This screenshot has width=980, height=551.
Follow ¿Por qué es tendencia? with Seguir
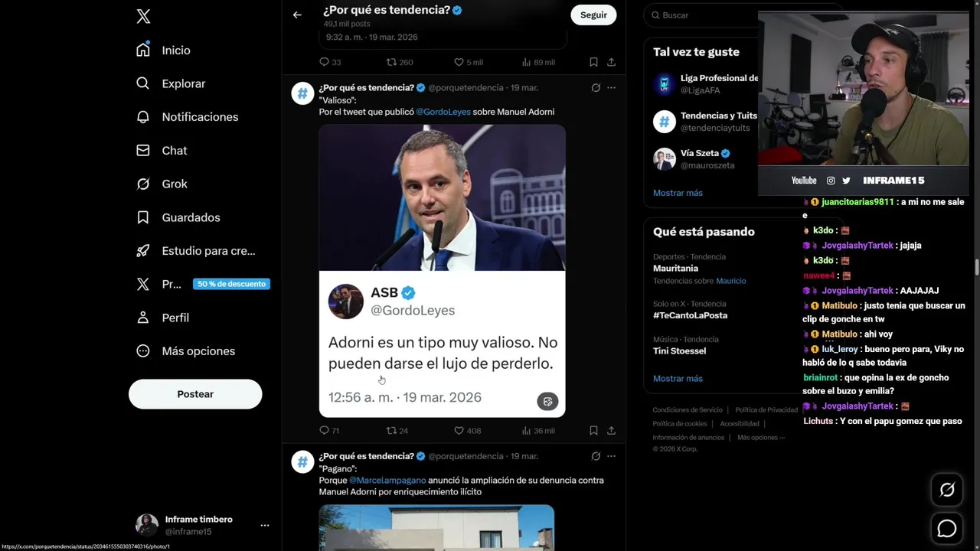[x=593, y=15]
